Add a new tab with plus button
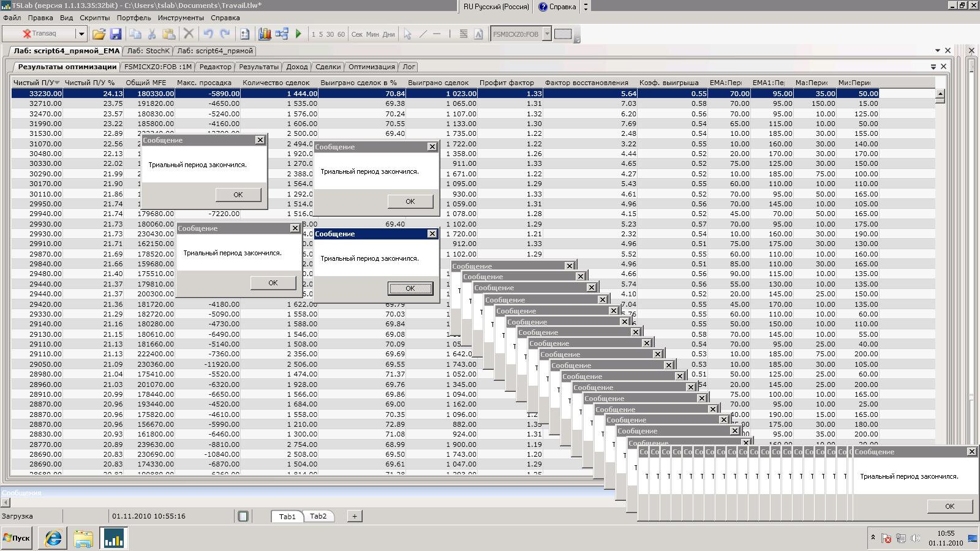The width and height of the screenshot is (980, 551). [354, 516]
